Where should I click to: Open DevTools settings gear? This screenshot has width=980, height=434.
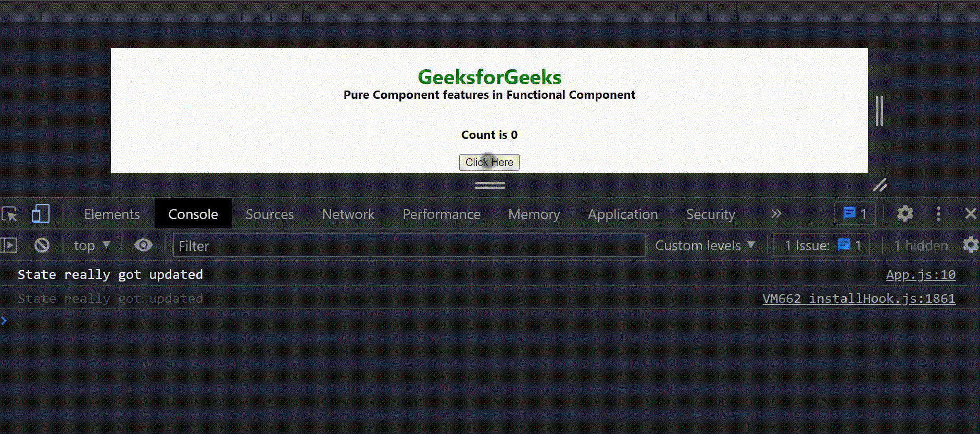click(x=905, y=214)
